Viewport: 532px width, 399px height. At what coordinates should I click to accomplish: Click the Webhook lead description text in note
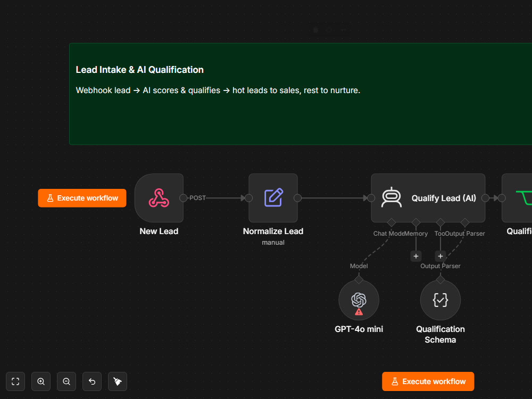218,90
